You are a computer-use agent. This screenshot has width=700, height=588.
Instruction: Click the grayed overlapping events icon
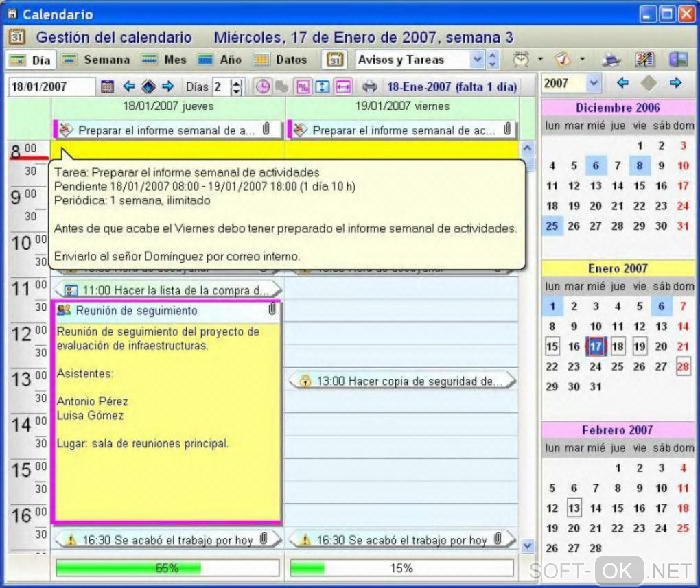coord(281,86)
